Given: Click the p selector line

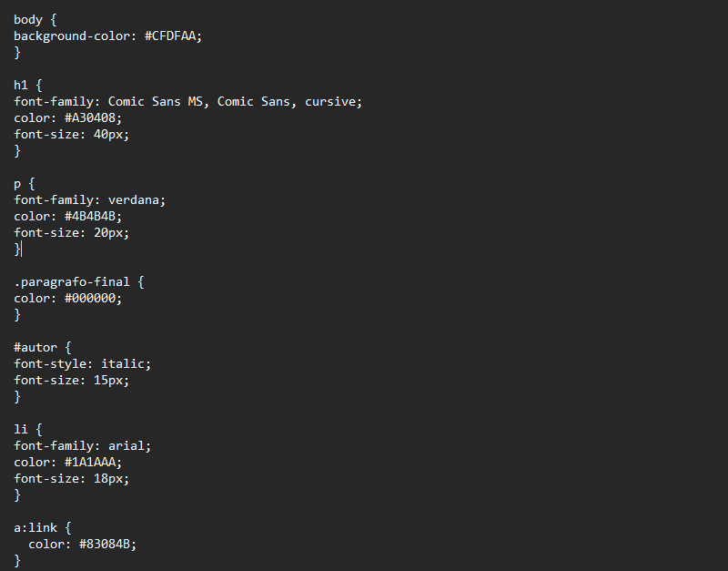Looking at the screenshot, I should coord(25,184).
